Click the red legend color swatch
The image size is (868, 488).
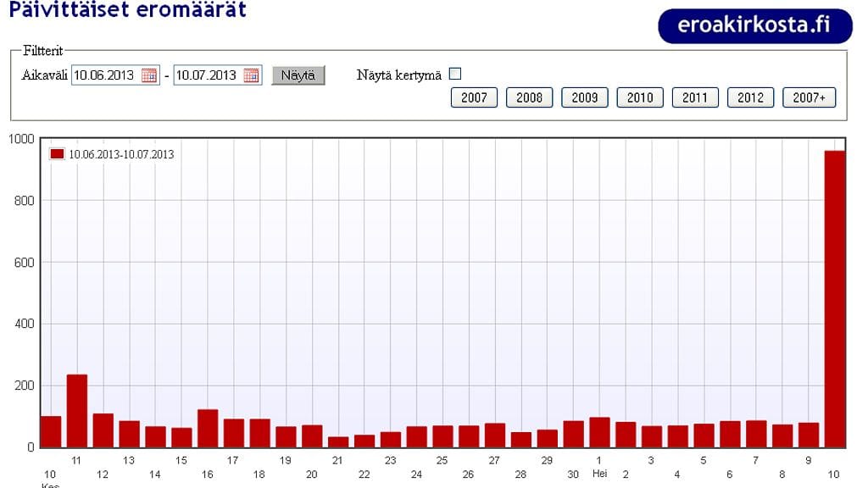(x=57, y=154)
